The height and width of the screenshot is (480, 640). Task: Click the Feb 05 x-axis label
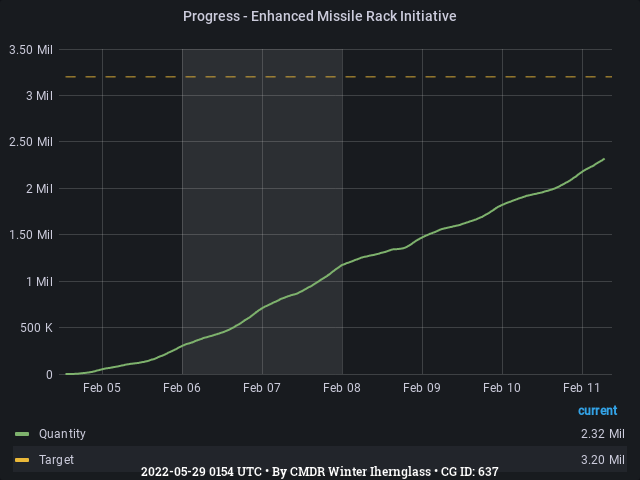click(102, 388)
